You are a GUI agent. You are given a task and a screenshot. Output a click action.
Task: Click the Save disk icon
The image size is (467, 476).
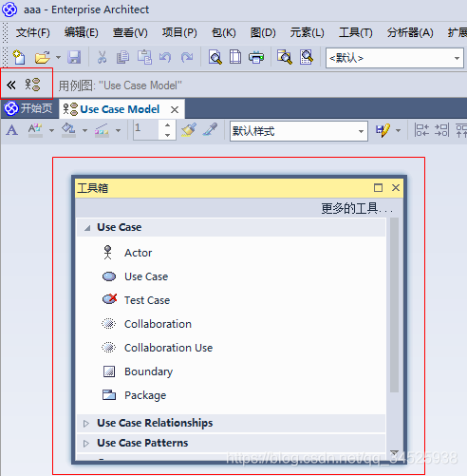point(74,58)
